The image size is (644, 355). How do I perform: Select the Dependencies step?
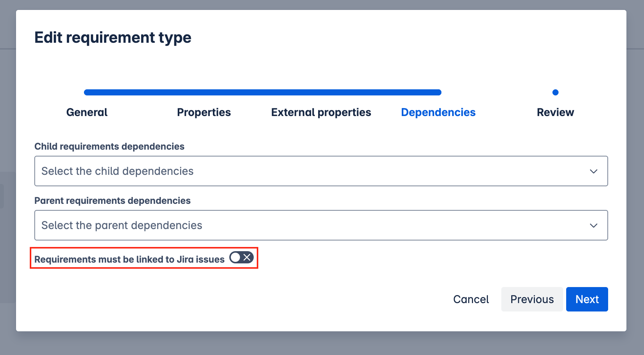(438, 112)
